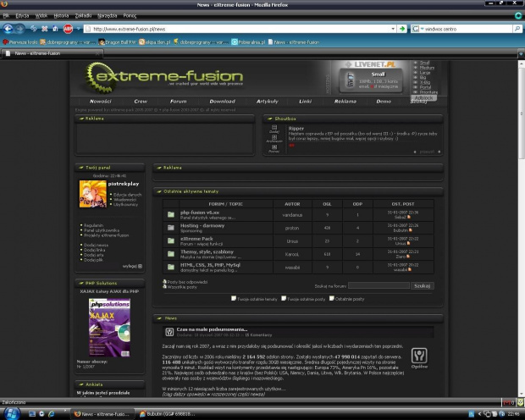
Task: Click Dodaj newsa link
Action: [96, 245]
